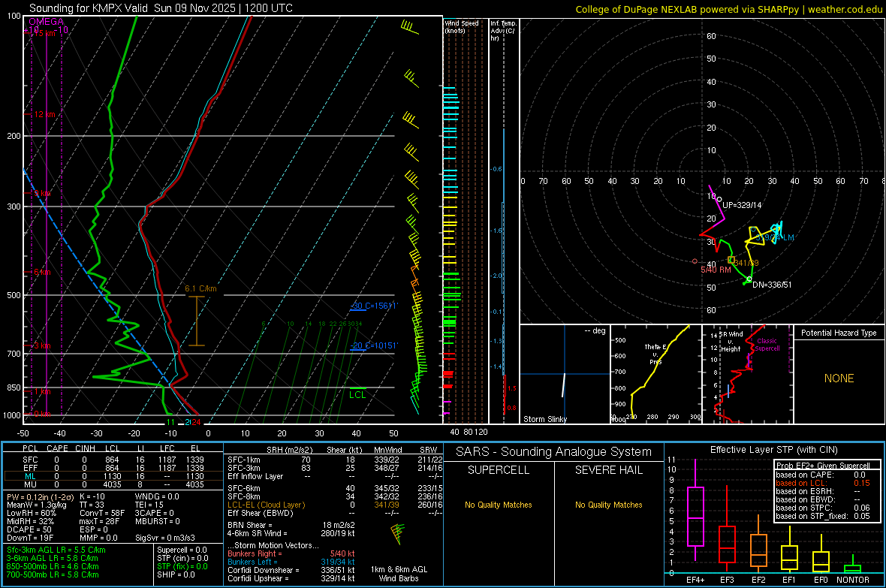Click the sounding title for KMPX
This screenshot has width=886, height=588.
[x=161, y=8]
